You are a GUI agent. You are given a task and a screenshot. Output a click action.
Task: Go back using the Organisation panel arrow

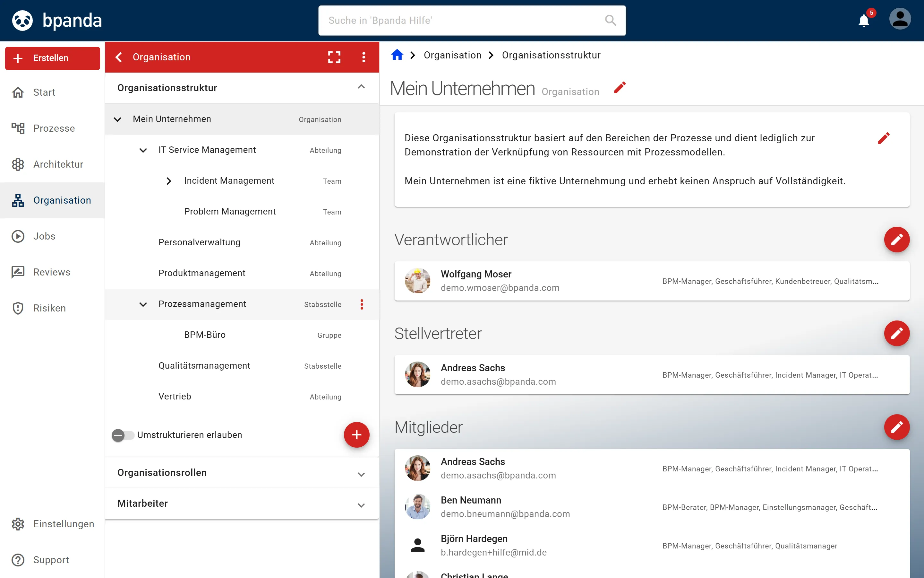119,57
